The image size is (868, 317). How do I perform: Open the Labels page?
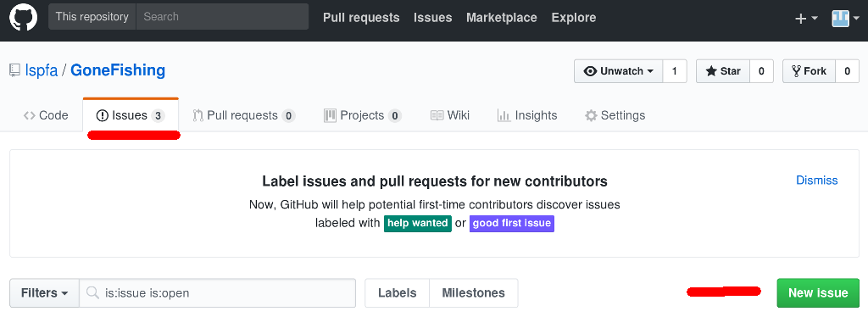tap(397, 292)
